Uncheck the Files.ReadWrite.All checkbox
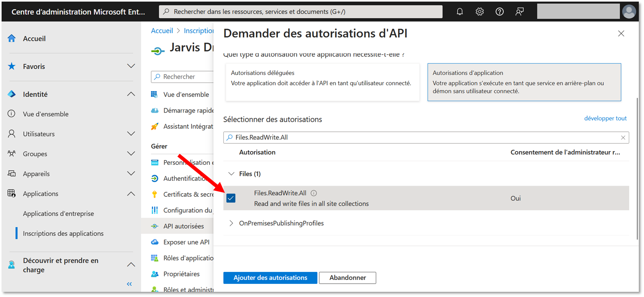Screen dimensions: 644x297 click(231, 198)
